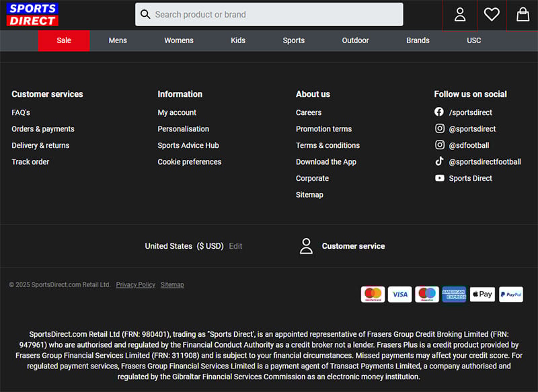Click the About us heading
This screenshot has width=538, height=392.
coord(313,94)
